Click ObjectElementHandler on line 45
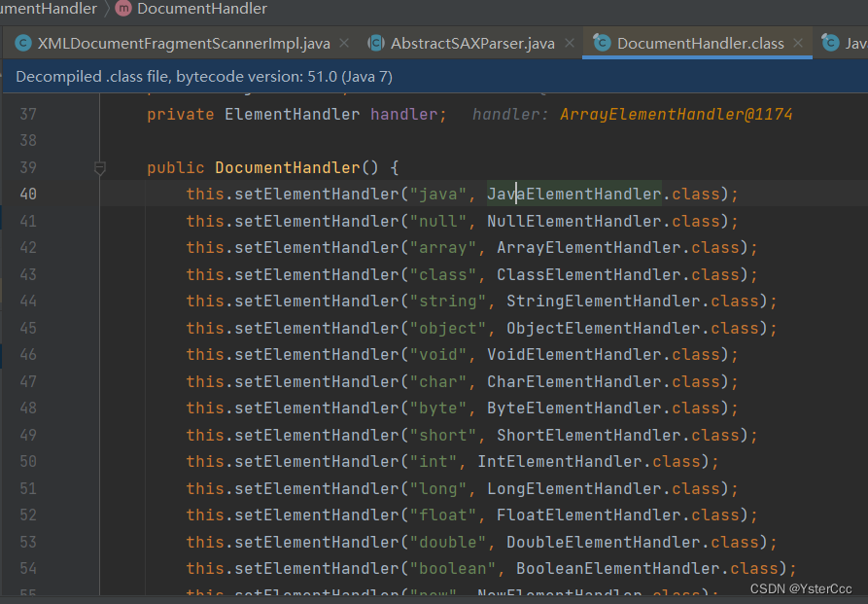868x604 pixels. point(604,328)
